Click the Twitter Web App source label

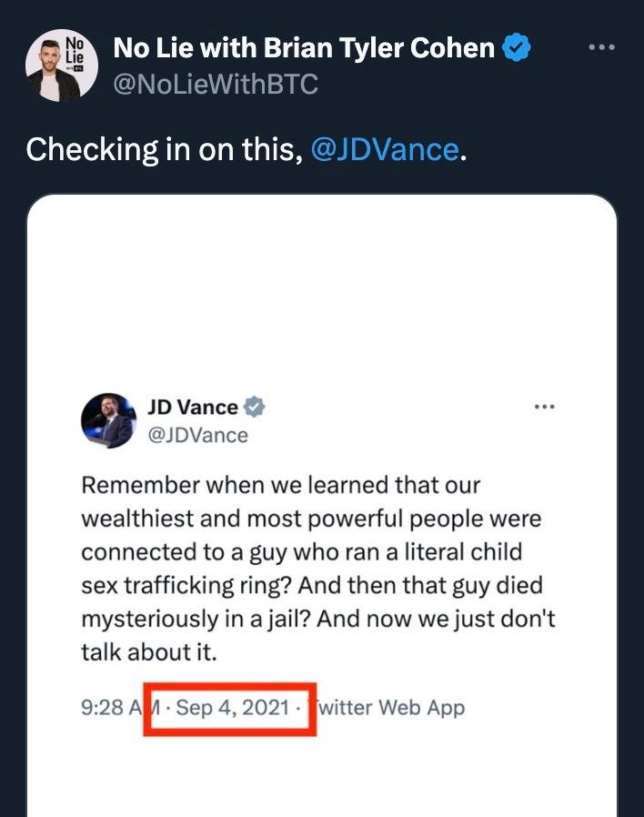(387, 708)
